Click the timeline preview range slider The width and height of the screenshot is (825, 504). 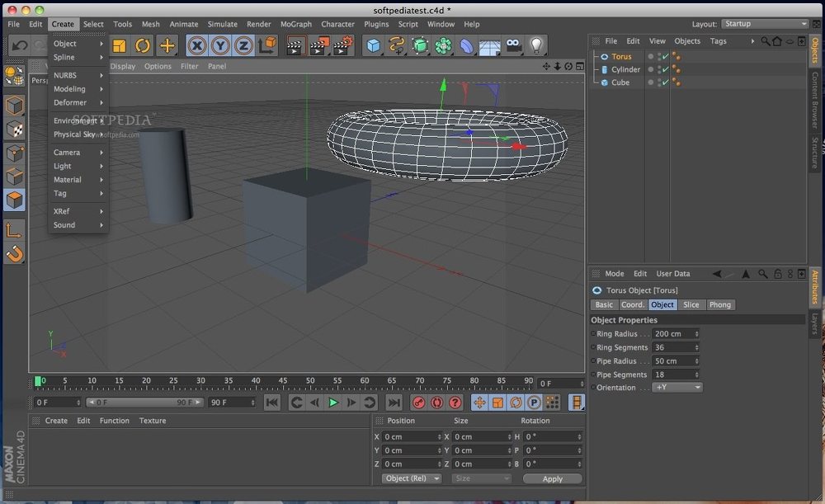(x=145, y=403)
